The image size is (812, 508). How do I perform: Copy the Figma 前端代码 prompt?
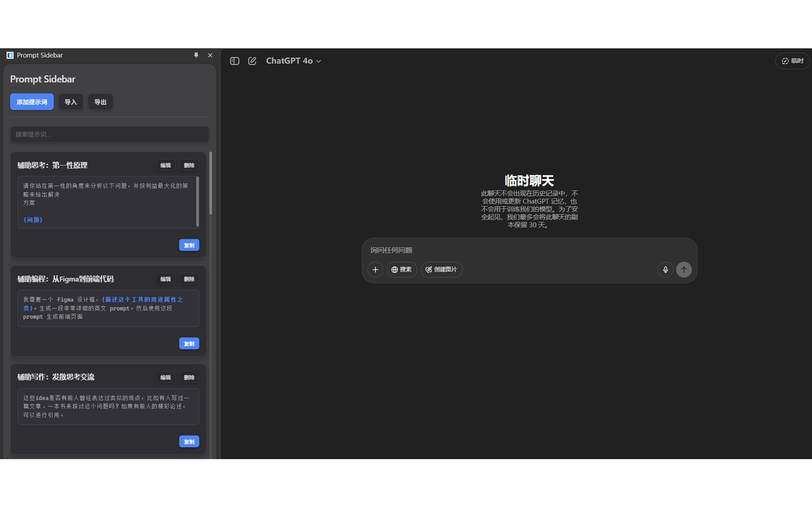coord(188,343)
